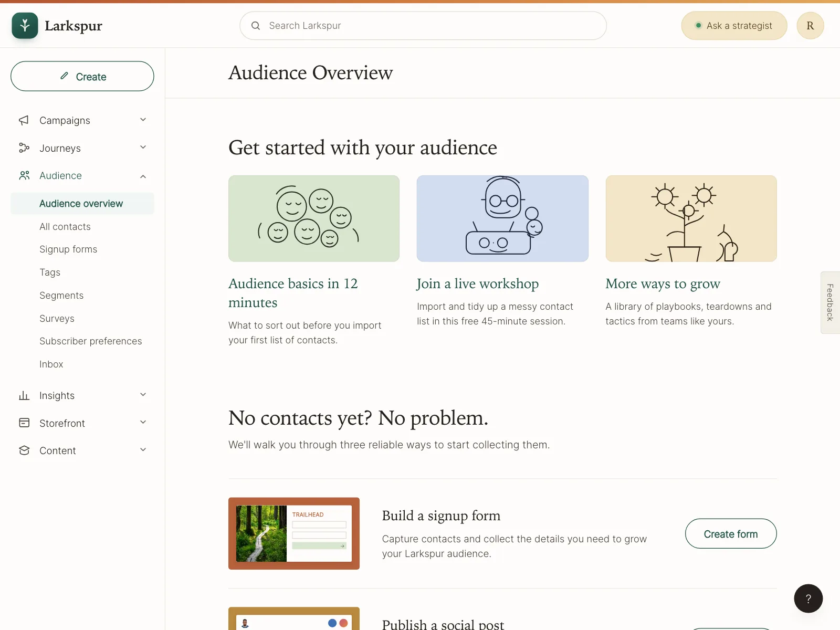Click the Insights menu label
Screen dimensions: 840x630
tap(57, 395)
